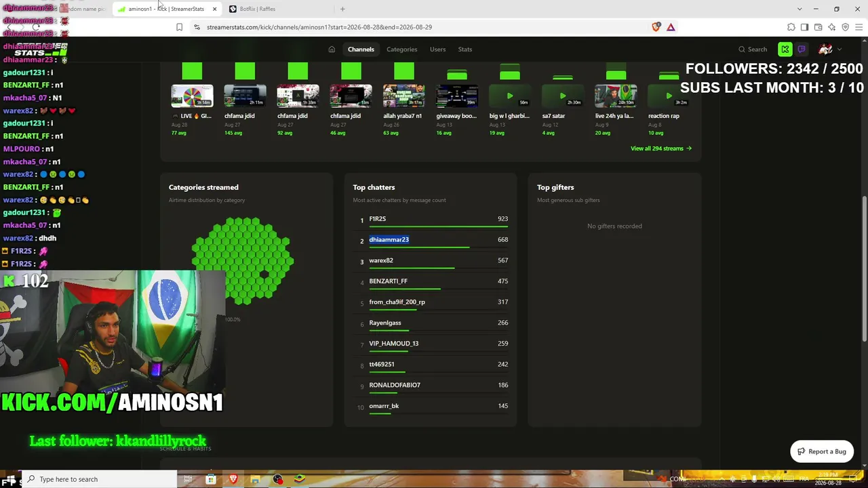The width and height of the screenshot is (868, 488).
Task: Click the 'Top gifters' heading
Action: 555,188
